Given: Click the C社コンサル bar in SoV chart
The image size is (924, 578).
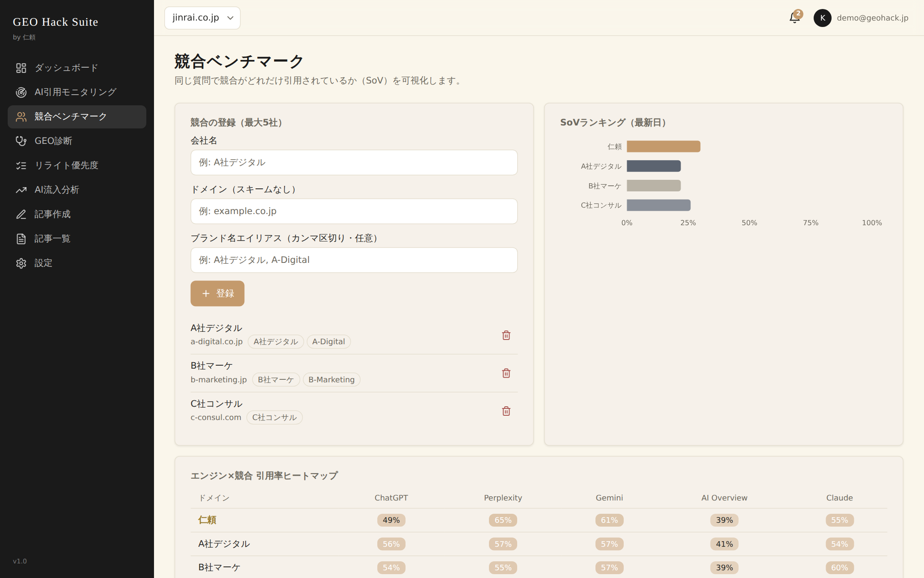Looking at the screenshot, I should (x=658, y=205).
